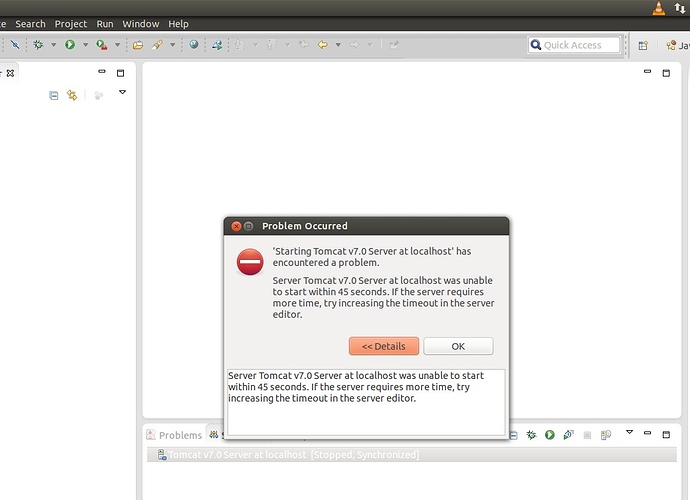
Task: Click inside the Quick Access search field
Action: tap(574, 45)
